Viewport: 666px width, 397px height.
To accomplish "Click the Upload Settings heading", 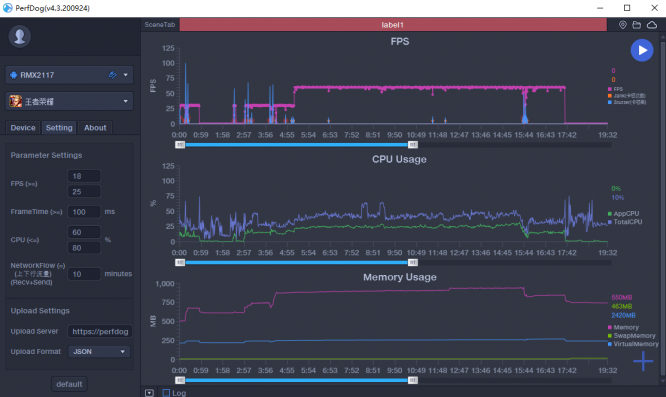I will [x=40, y=310].
